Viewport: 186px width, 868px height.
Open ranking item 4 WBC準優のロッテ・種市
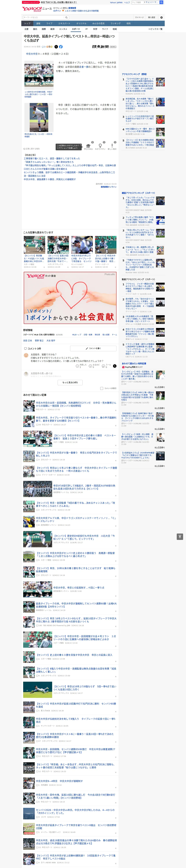pos(140,130)
